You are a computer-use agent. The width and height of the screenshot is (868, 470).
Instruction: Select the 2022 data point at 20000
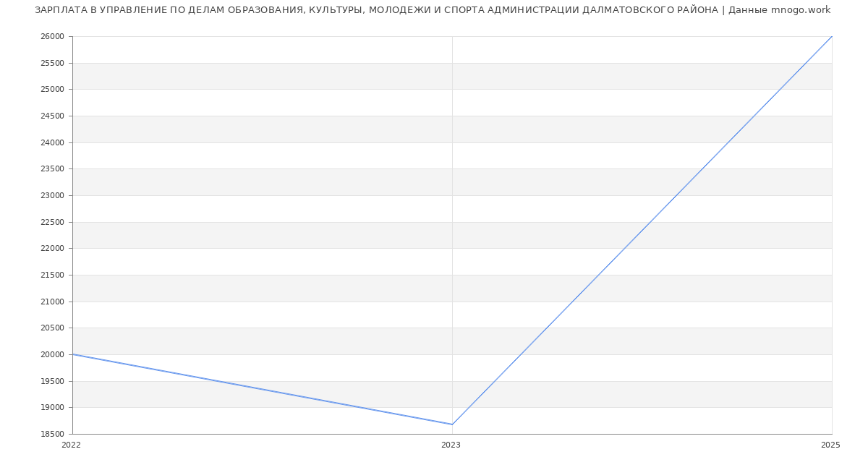click(72, 354)
